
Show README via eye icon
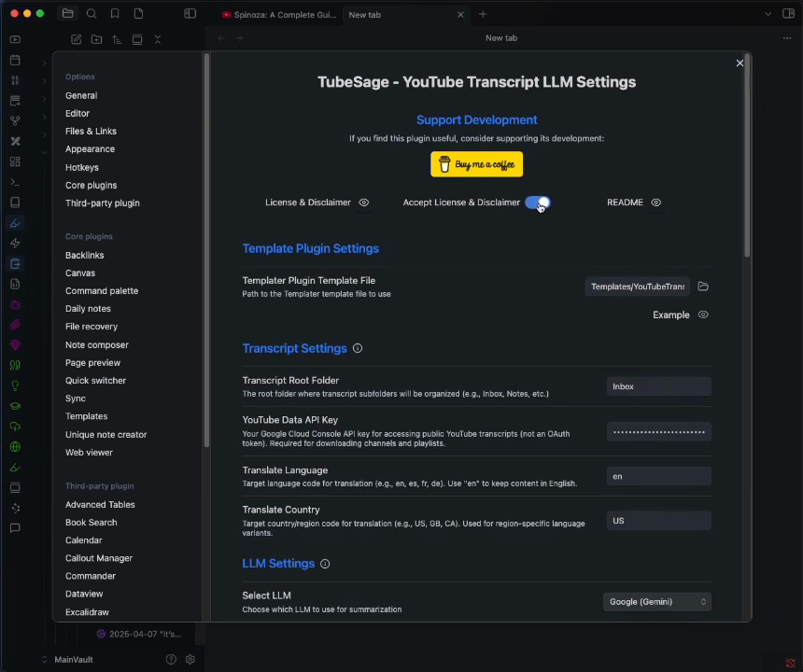656,203
